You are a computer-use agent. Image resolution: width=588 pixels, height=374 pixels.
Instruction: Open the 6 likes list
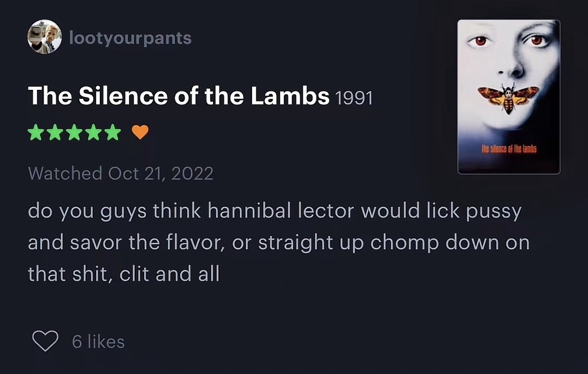pos(98,342)
